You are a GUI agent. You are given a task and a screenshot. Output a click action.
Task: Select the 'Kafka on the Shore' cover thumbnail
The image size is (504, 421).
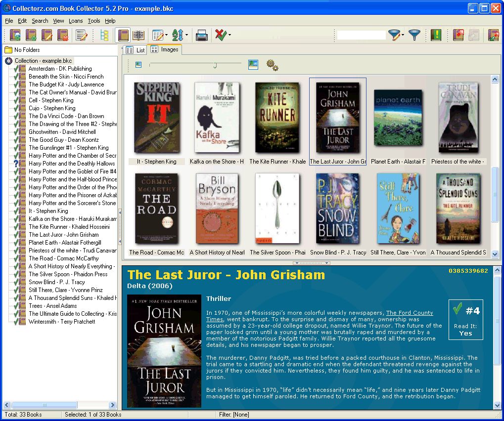[217, 117]
